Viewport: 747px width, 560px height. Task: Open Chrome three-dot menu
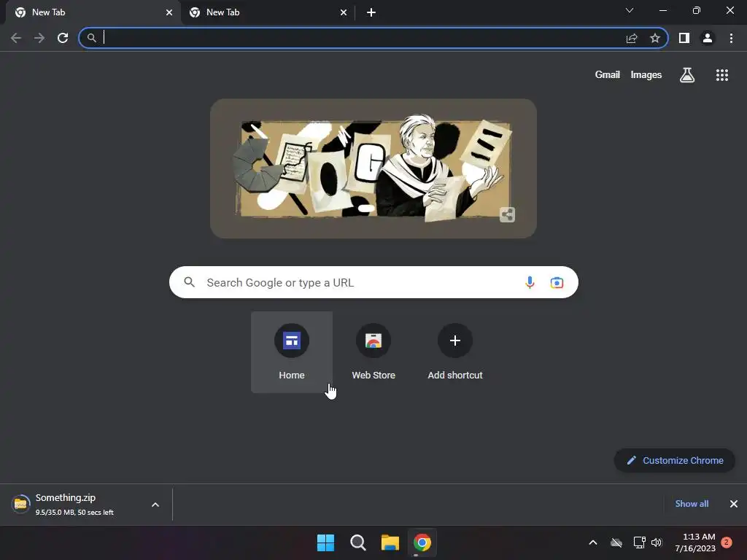pyautogui.click(x=731, y=38)
